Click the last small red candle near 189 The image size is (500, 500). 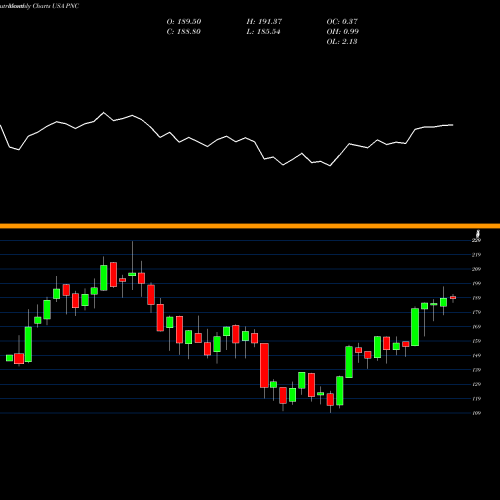pyautogui.click(x=453, y=298)
